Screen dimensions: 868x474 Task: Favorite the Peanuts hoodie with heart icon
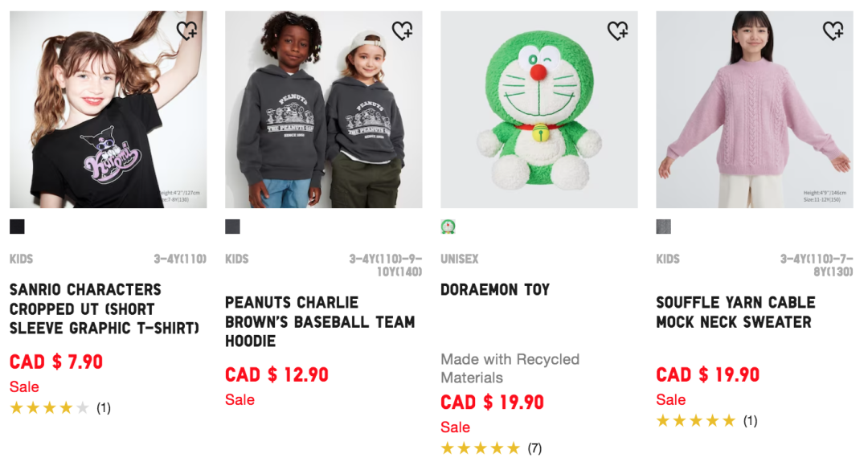pyautogui.click(x=402, y=31)
